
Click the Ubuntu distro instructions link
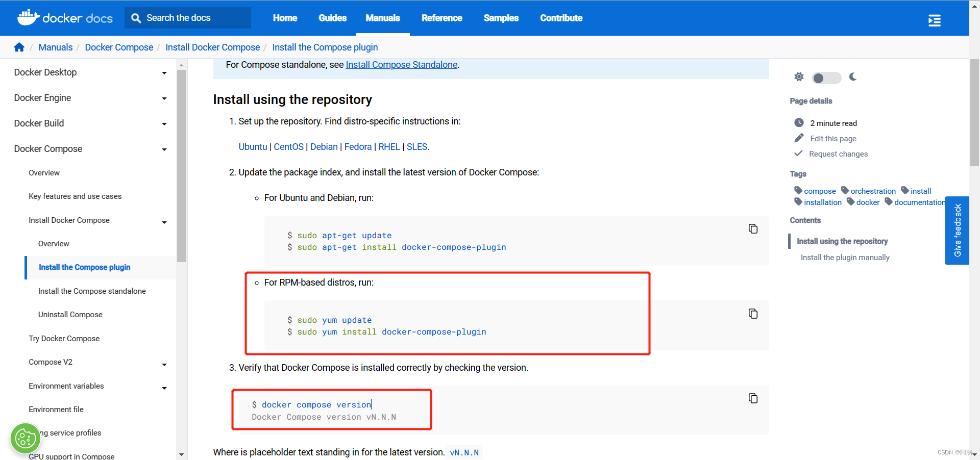click(253, 146)
